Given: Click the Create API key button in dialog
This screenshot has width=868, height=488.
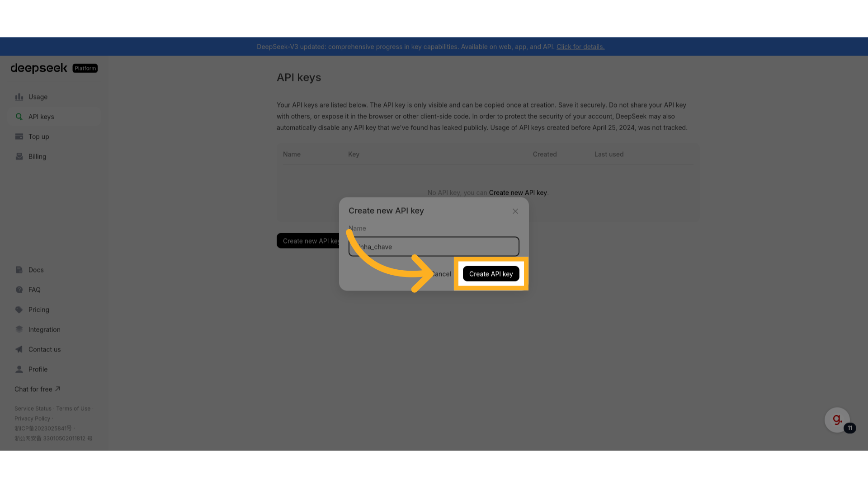Looking at the screenshot, I should point(491,274).
